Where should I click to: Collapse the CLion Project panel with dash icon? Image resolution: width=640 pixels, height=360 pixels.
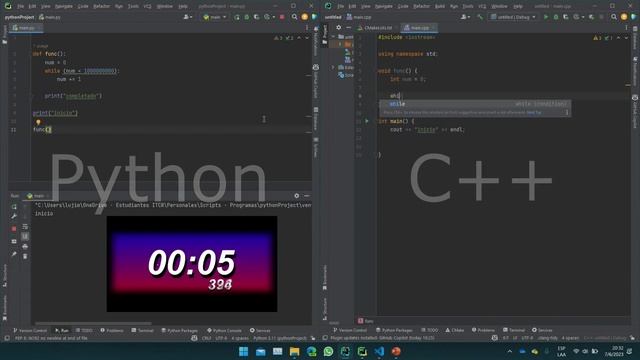(348, 28)
